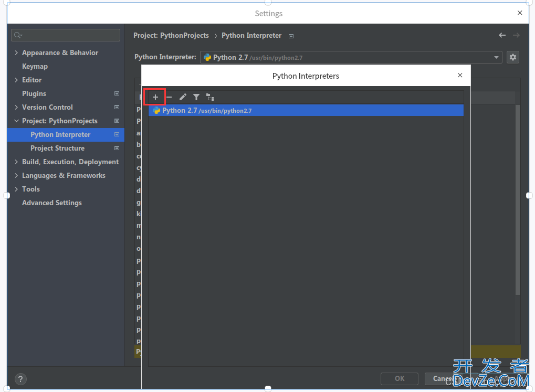Screen dimensions: 535x392
Task: Open Keymap settings
Action: pos(35,66)
